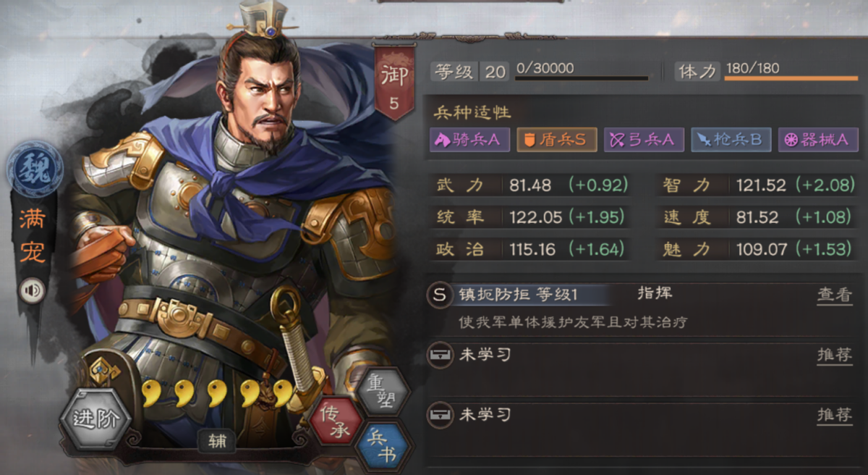868x475 pixels.
Task: Tap the 魏 faction emblem
Action: pos(34,164)
